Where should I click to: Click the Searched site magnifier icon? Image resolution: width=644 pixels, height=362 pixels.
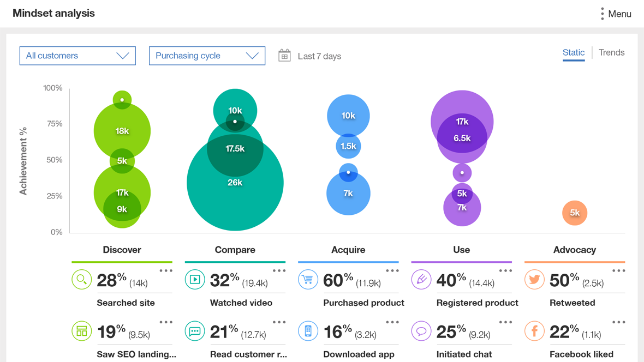point(81,280)
